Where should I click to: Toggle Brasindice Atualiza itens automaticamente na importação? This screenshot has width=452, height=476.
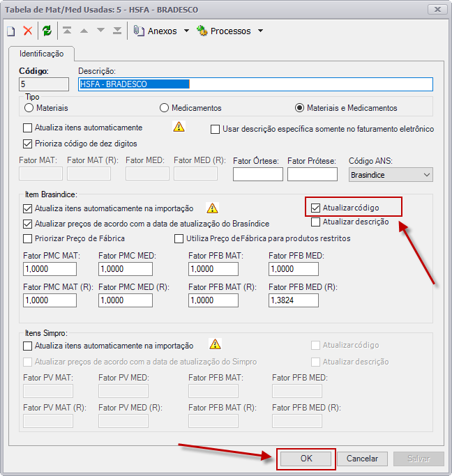(28, 208)
